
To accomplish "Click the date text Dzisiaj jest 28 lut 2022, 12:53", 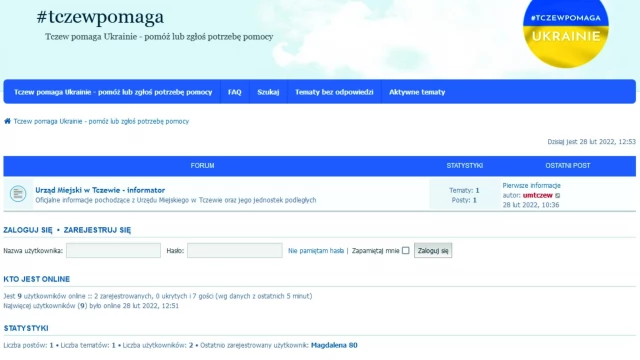I will pos(591,142).
